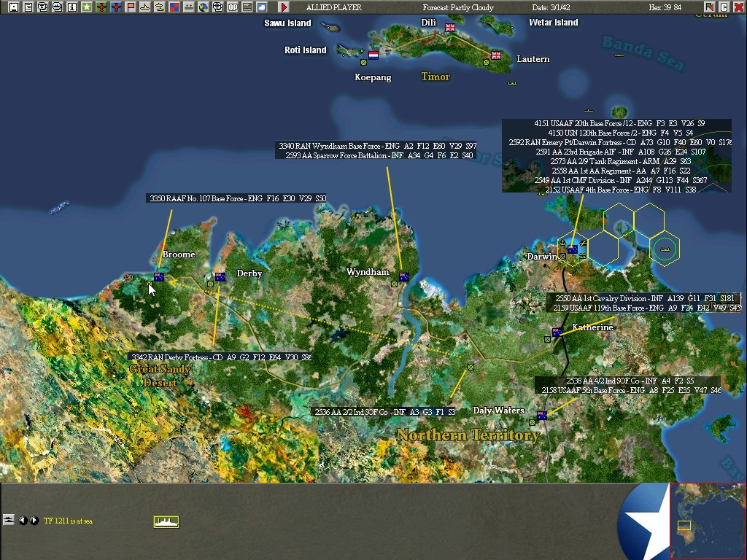Click the '2591 AA 23rd Brigade AIF' label
This screenshot has height=560, width=747.
point(621,152)
